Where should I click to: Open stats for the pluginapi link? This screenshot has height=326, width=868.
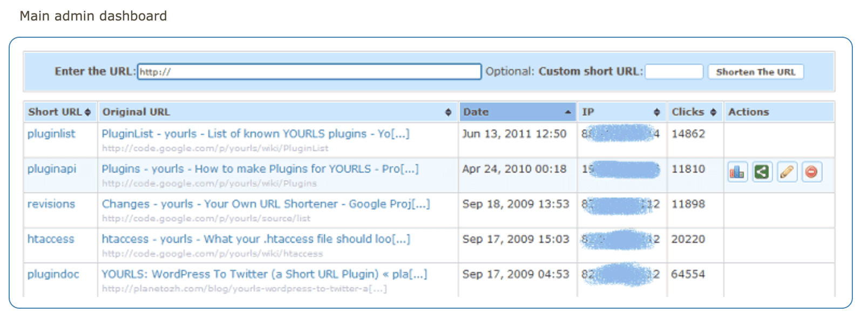click(737, 172)
